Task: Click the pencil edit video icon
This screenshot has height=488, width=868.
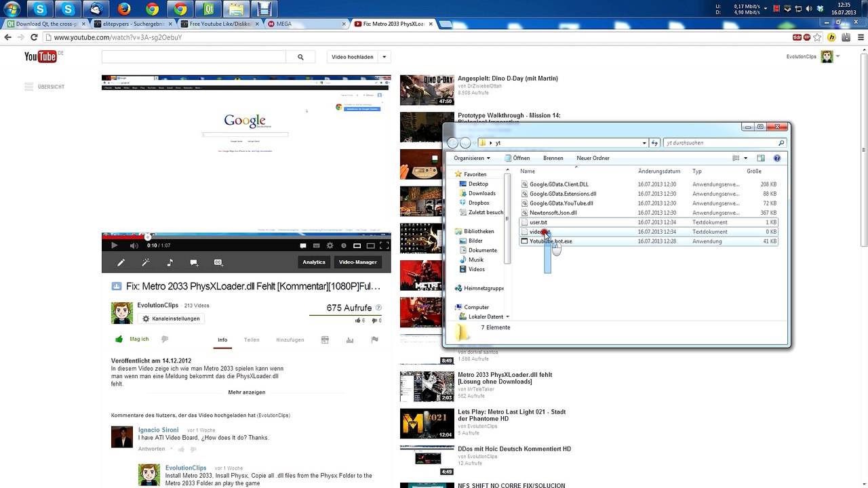Action: point(121,262)
